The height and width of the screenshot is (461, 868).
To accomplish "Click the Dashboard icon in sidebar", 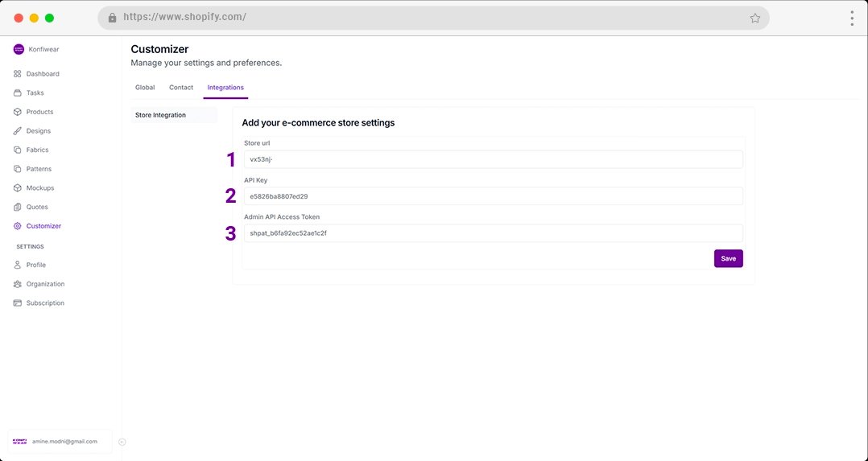I will (18, 74).
